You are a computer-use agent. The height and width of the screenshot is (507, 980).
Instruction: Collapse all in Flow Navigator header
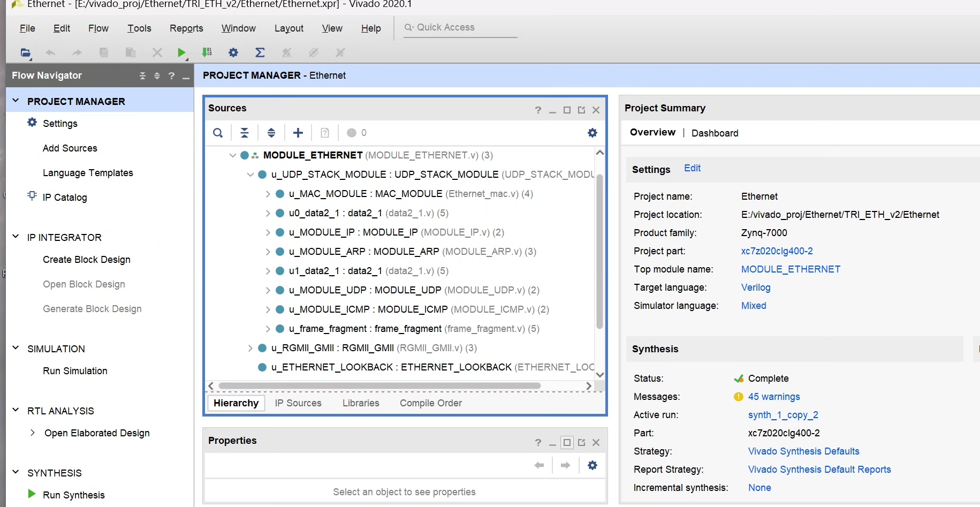point(142,75)
